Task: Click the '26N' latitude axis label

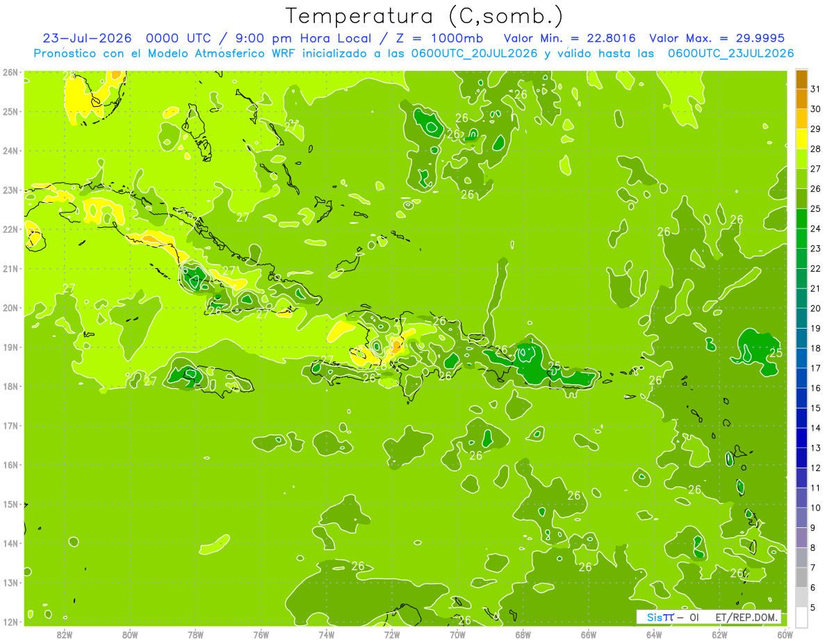Action: 10,72
